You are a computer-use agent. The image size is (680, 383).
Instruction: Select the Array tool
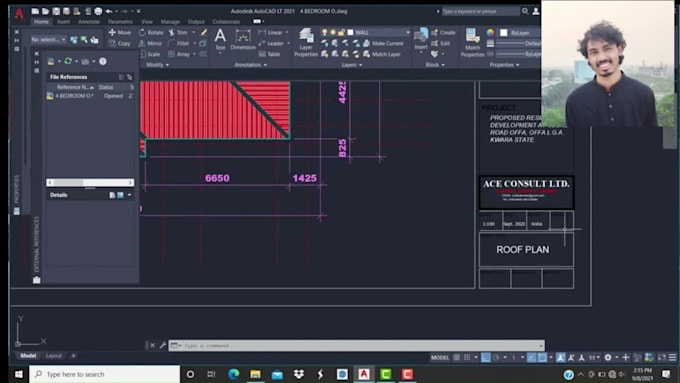(179, 54)
